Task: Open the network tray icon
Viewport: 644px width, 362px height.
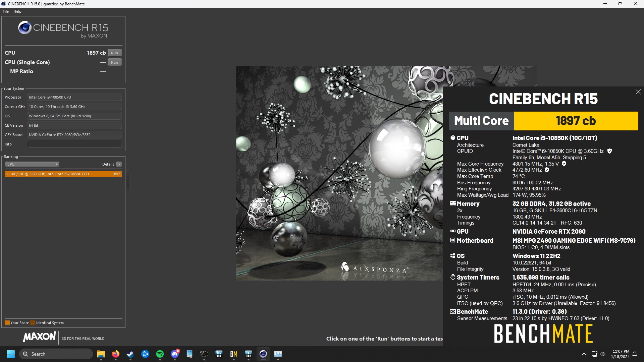Action: point(594,354)
